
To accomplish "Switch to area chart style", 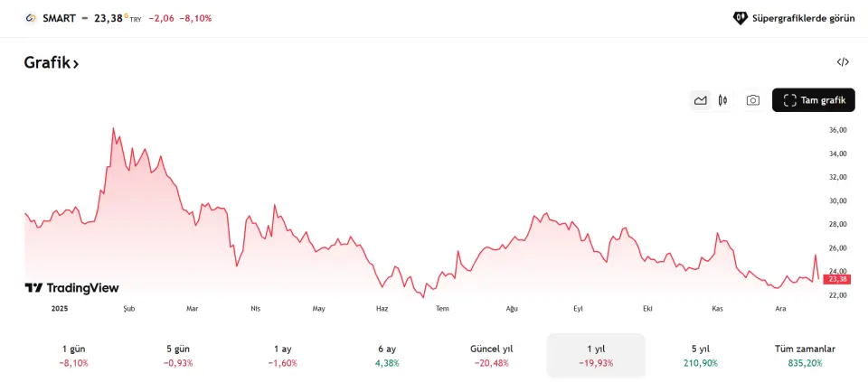I will tap(700, 100).
